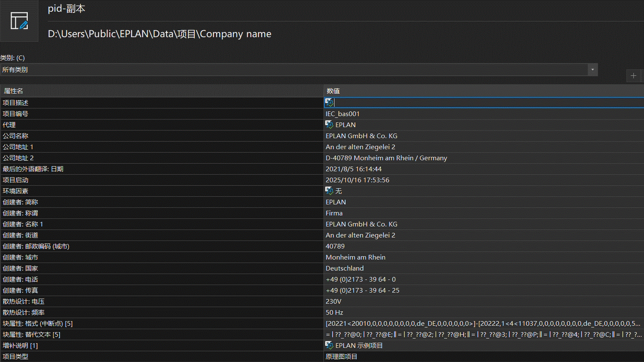This screenshot has width=644, height=362.
Task: Click the 230V voltage value
Action: (334, 301)
